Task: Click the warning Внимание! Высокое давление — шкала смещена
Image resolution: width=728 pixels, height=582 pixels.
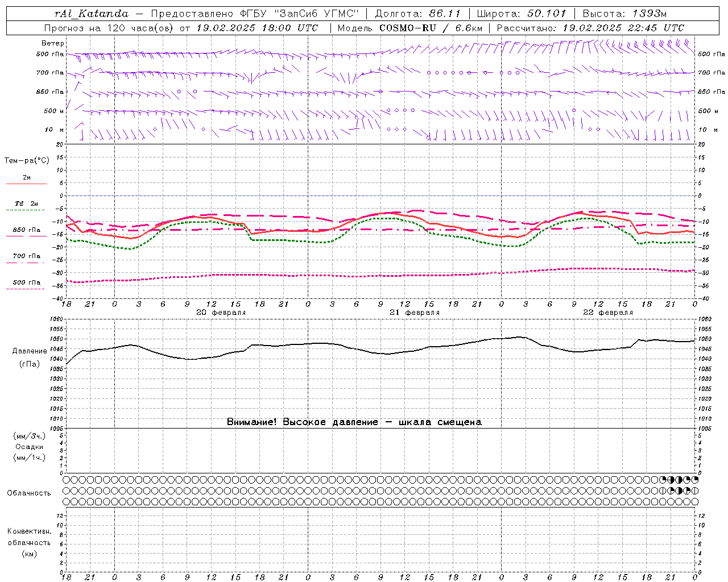Action: coord(354,422)
